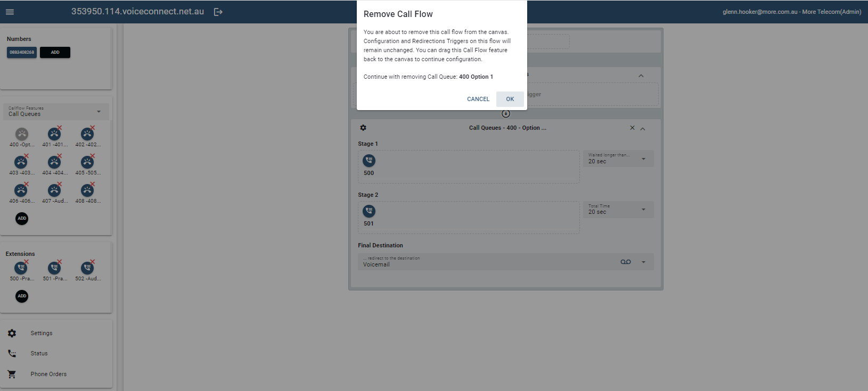Open the call queue gear settings
Screen dimensions: 868x391
pyautogui.click(x=363, y=128)
